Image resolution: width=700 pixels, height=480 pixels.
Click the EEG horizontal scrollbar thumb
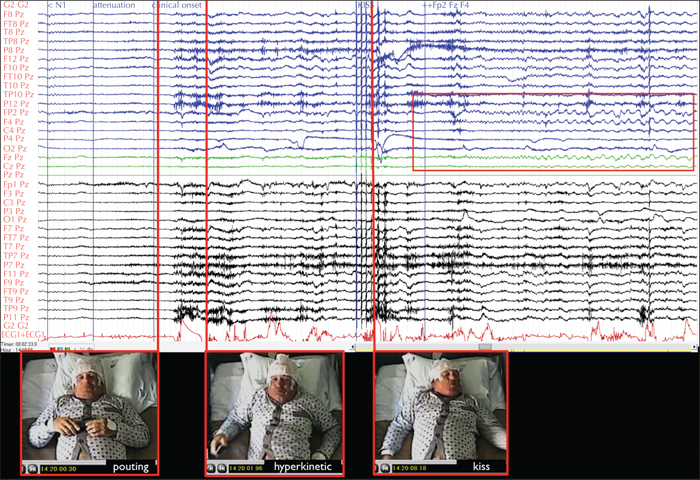coord(485,347)
